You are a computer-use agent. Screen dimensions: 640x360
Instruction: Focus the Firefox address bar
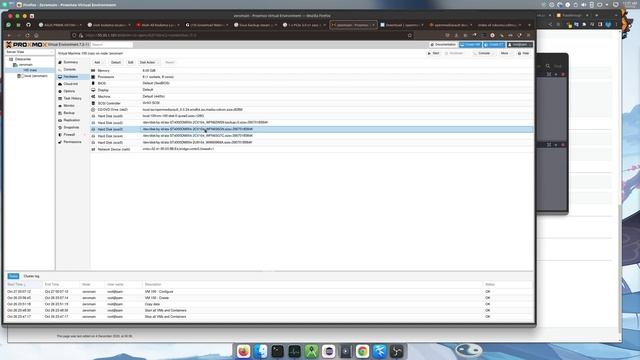click(241, 36)
